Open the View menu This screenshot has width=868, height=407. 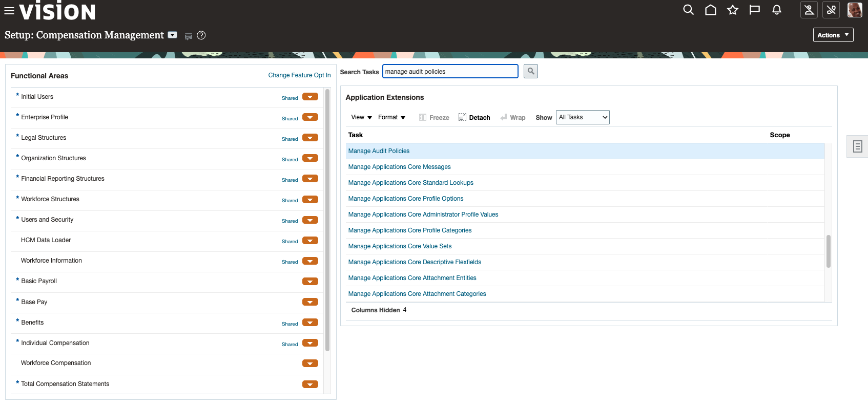click(361, 117)
